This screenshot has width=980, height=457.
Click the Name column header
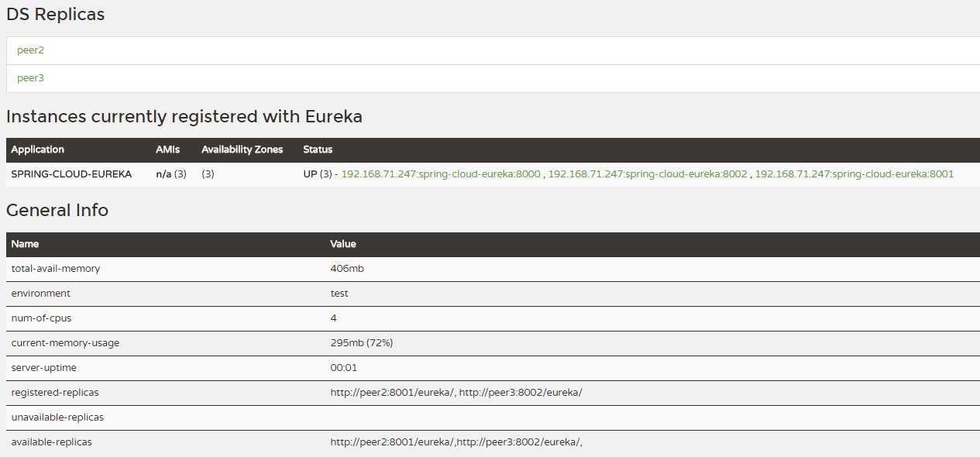coord(25,244)
